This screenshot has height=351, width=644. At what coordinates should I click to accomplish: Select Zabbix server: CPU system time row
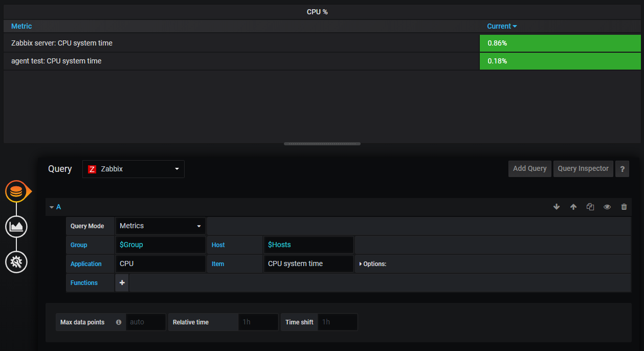[x=322, y=43]
